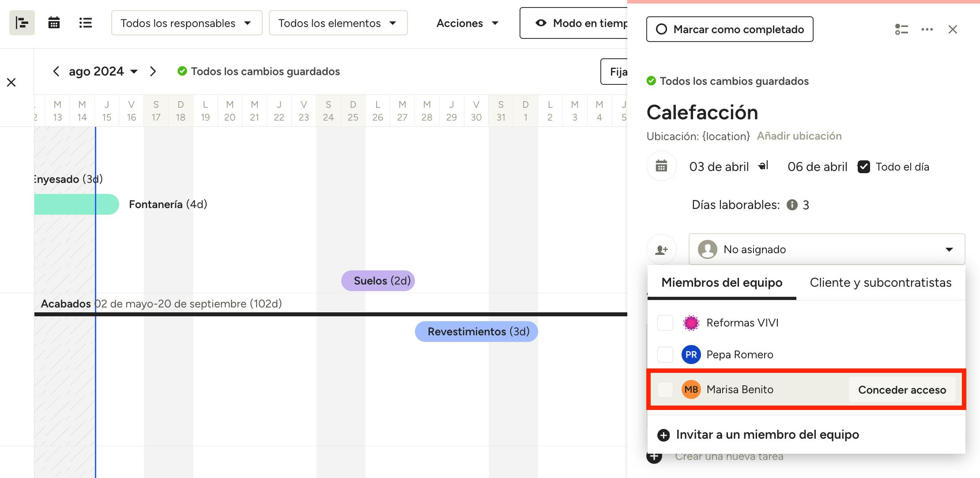Open Todos los responsables dropdown

coord(186,23)
